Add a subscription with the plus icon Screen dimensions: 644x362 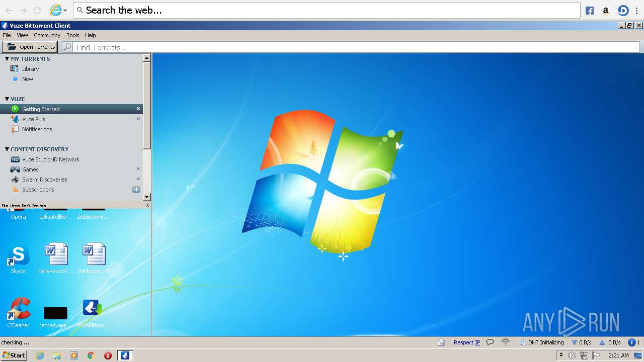[136, 190]
